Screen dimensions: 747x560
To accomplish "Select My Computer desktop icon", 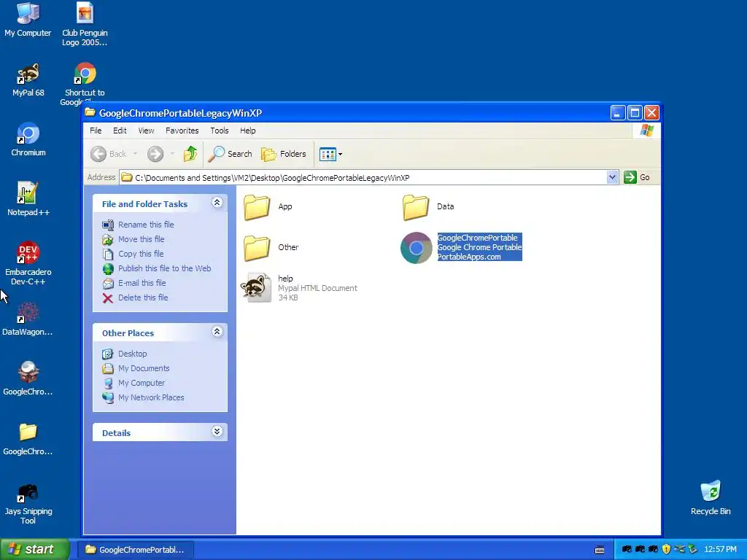I will 28,15.
